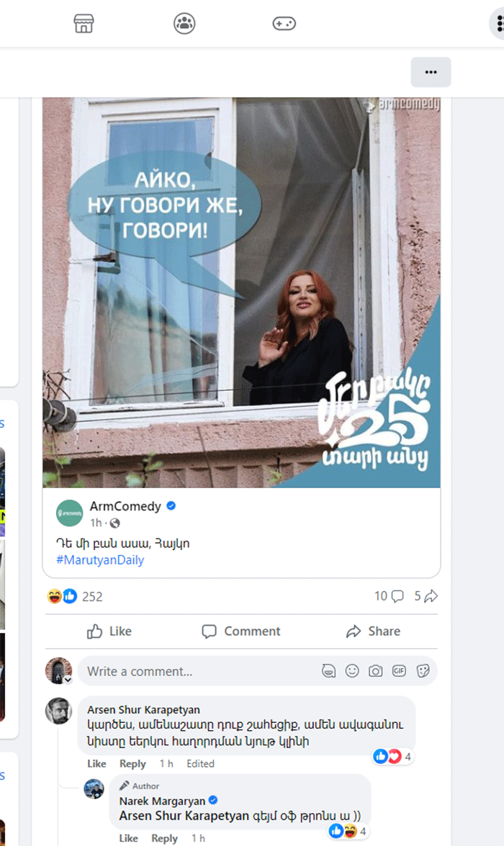Image resolution: width=504 pixels, height=846 pixels.
Task: Open the #MarutyanDaily hashtag link
Action: click(x=100, y=560)
